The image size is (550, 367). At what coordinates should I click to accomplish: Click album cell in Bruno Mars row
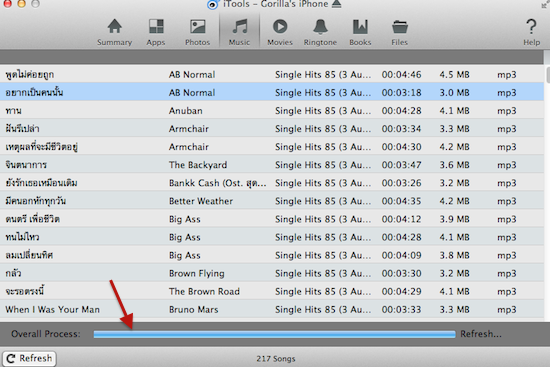(x=323, y=309)
